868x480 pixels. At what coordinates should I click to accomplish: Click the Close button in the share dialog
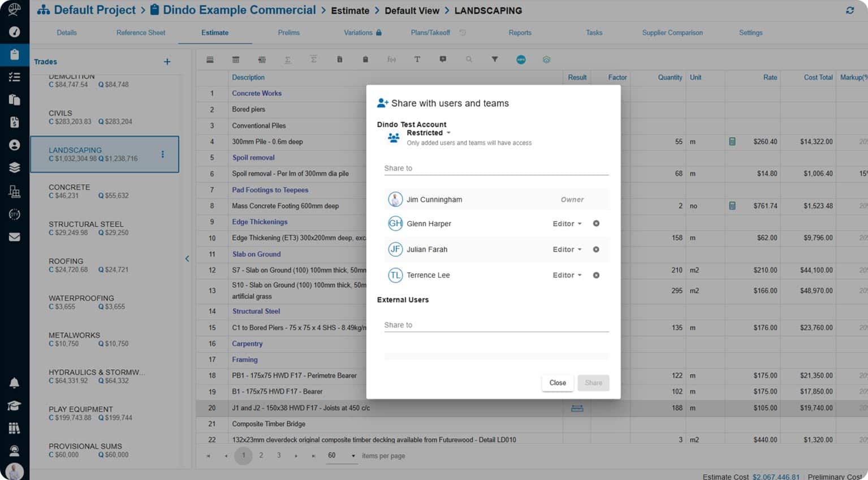pos(557,383)
